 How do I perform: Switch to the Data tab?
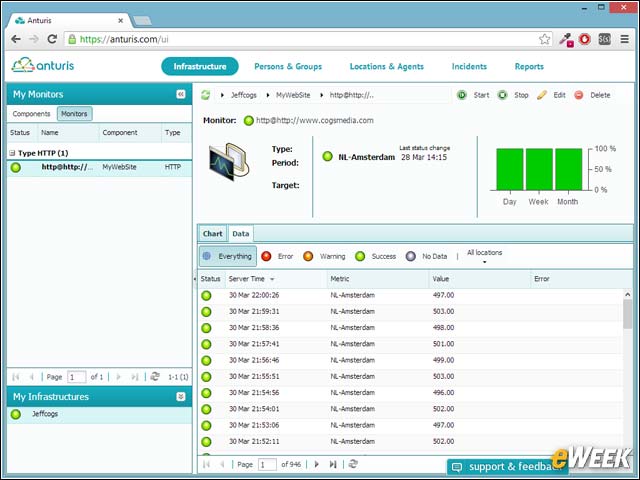pos(240,233)
